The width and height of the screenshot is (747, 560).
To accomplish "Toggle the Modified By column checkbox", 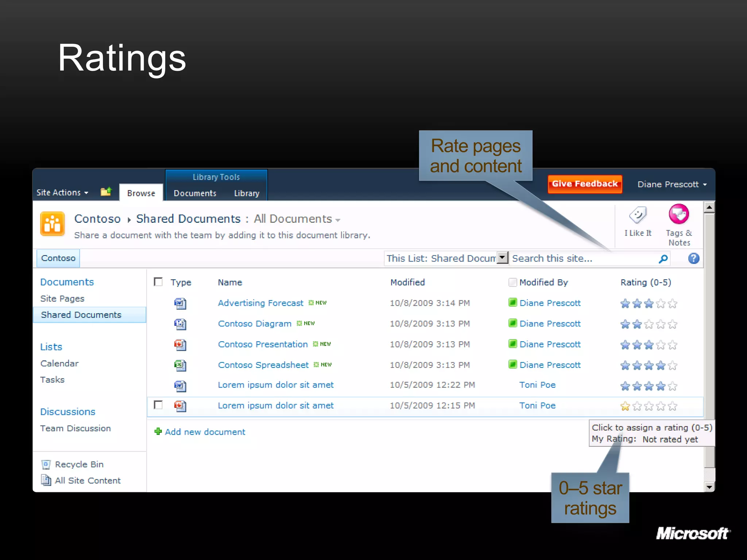I will pos(512,282).
